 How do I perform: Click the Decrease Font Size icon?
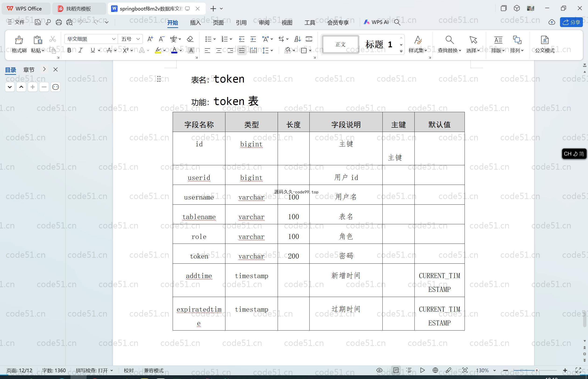[162, 39]
